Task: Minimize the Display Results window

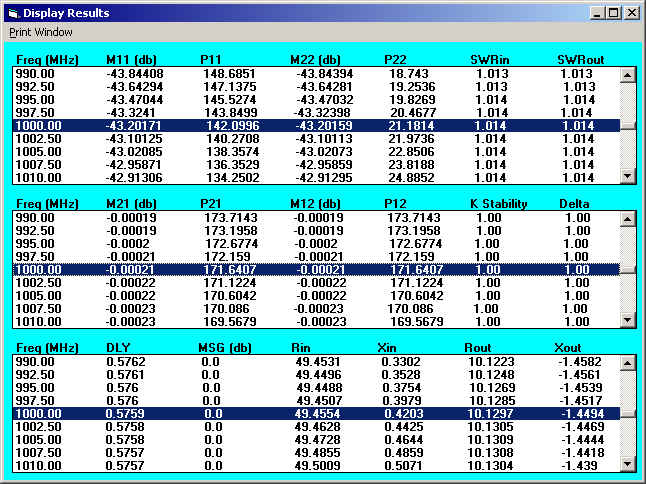Action: (598, 12)
